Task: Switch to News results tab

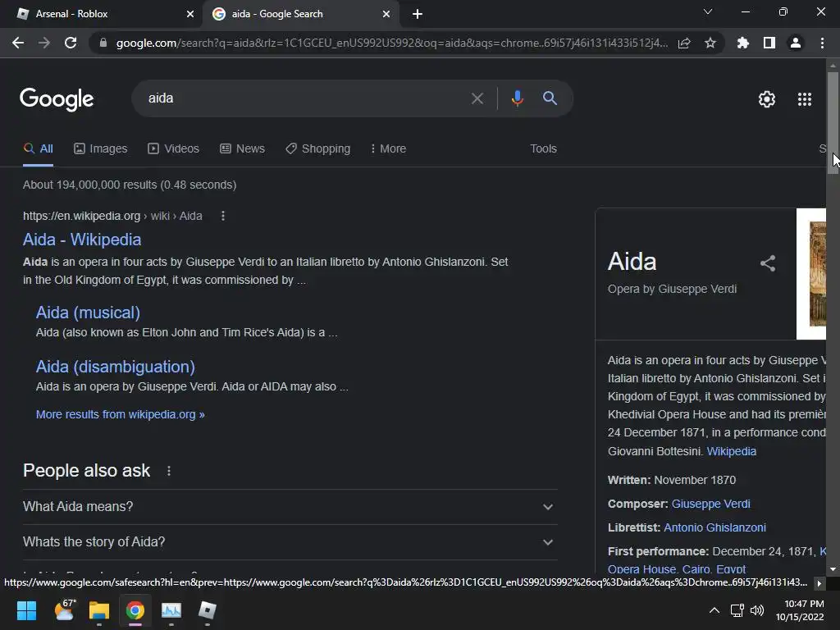Action: pyautogui.click(x=242, y=149)
